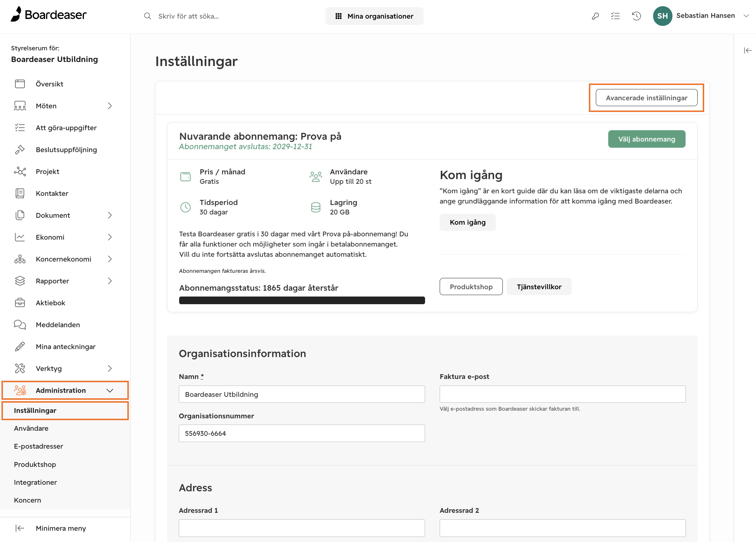Open the Koncern submenu item
Viewport: 756px width, 542px height.
coord(65,500)
